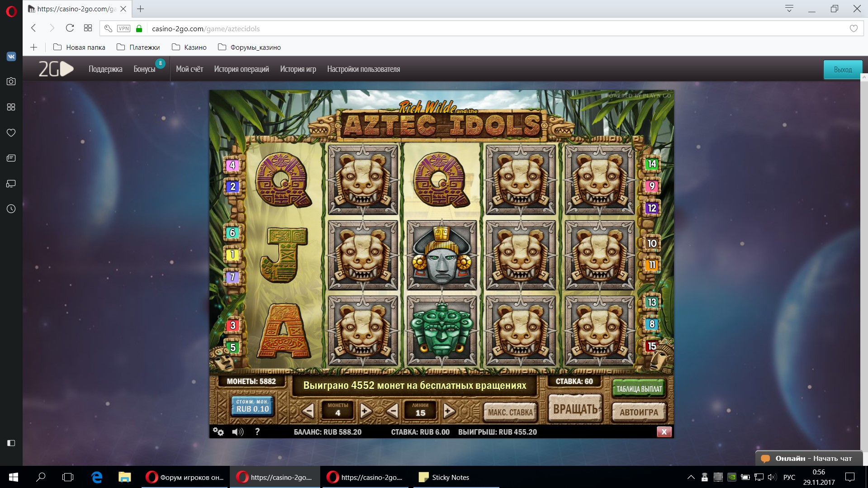868x488 pixels.
Task: Set the maximum bet with МАКС. СТАВКА
Action: tap(510, 412)
